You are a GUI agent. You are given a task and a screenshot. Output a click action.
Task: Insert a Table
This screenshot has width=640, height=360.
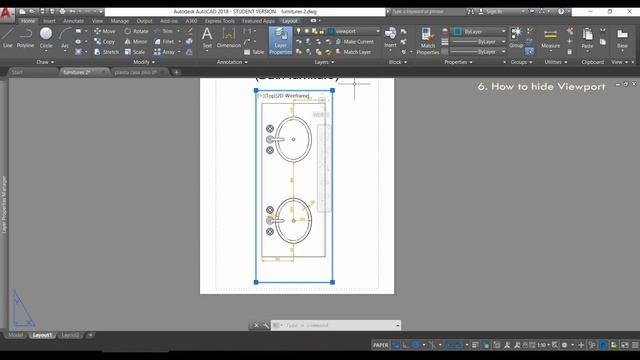(254, 52)
